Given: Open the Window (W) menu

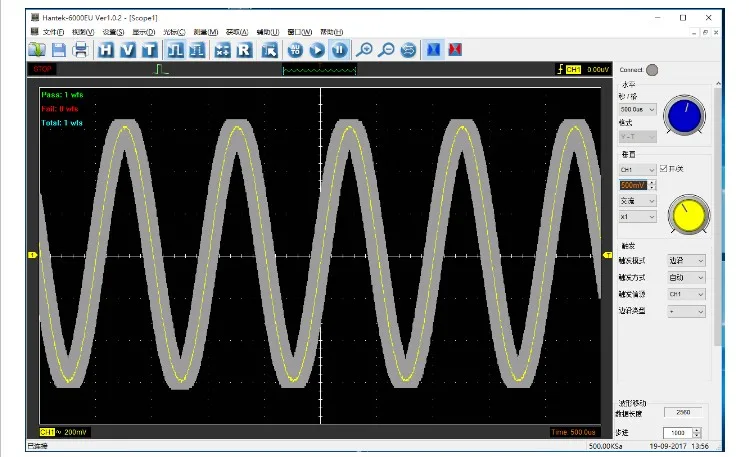Looking at the screenshot, I should 300,32.
